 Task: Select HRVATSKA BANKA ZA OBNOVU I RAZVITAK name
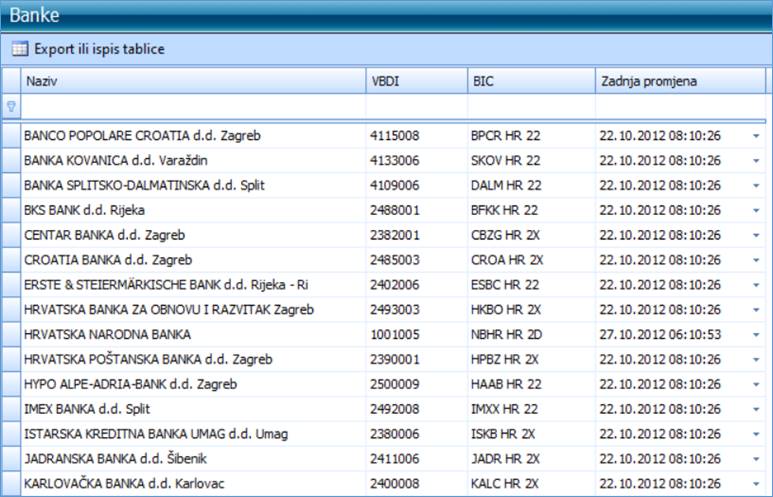tap(169, 310)
